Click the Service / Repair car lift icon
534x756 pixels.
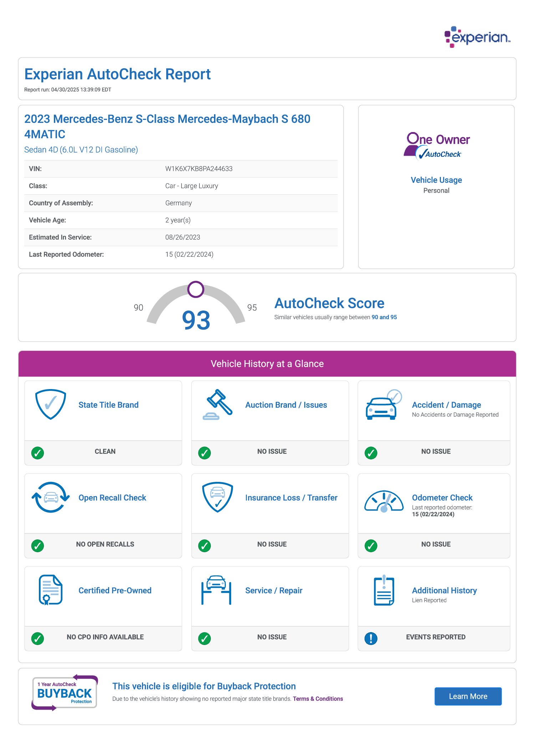pos(217,590)
